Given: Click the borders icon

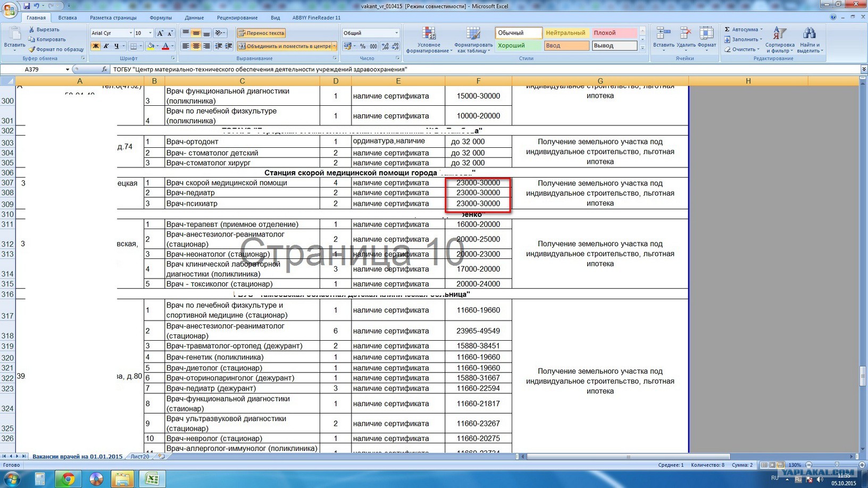Looking at the screenshot, I should pos(132,46).
